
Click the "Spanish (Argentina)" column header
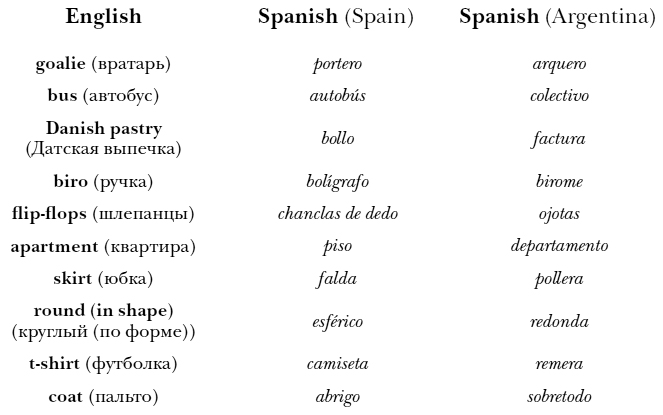(558, 17)
